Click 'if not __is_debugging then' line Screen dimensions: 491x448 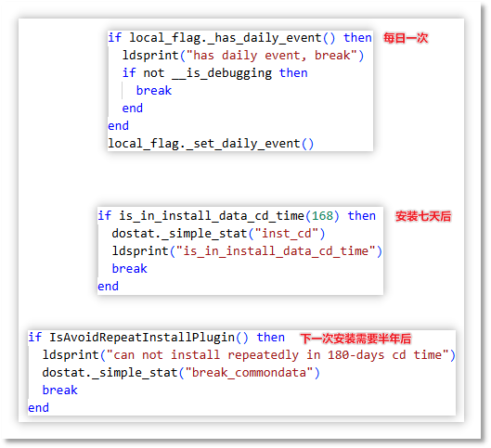coord(214,73)
